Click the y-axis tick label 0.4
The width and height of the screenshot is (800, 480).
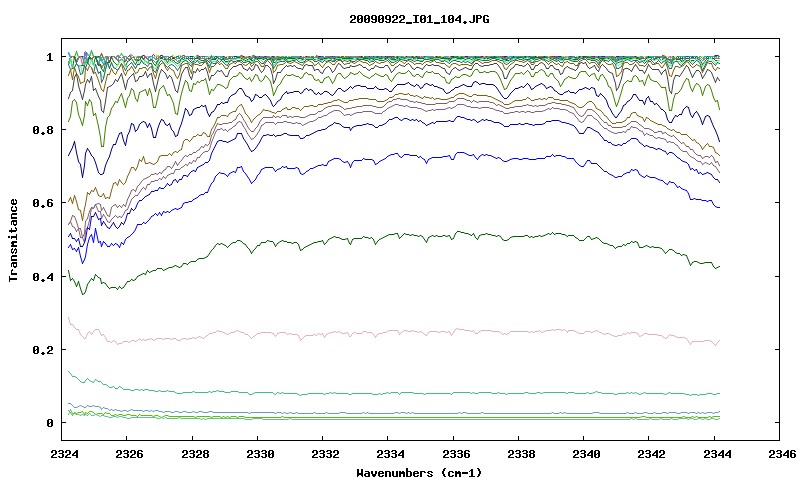[42, 276]
